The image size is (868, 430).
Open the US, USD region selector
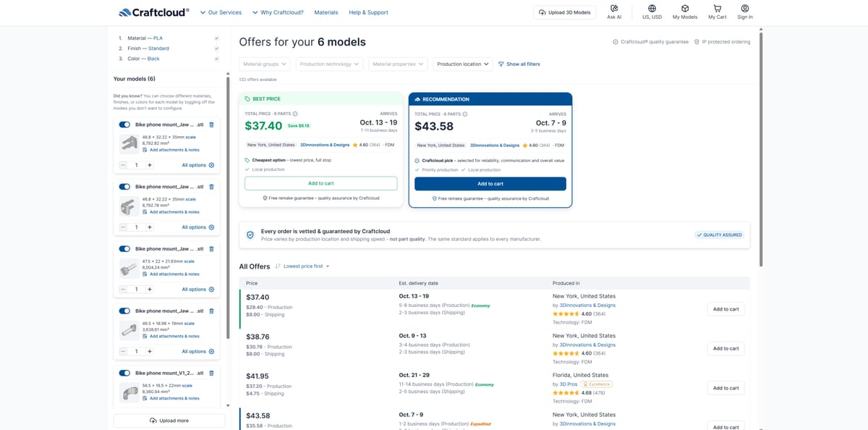click(x=652, y=12)
